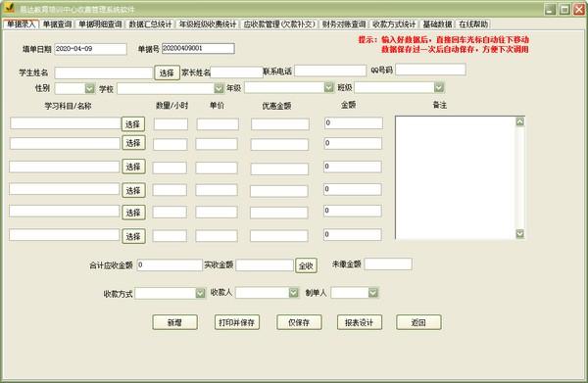Open the 收款方式 dropdown
The width and height of the screenshot is (588, 383).
pos(200,293)
